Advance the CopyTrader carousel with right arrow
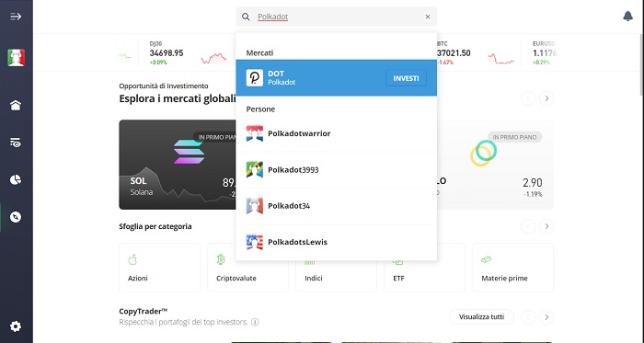The height and width of the screenshot is (343, 644). pos(546,317)
